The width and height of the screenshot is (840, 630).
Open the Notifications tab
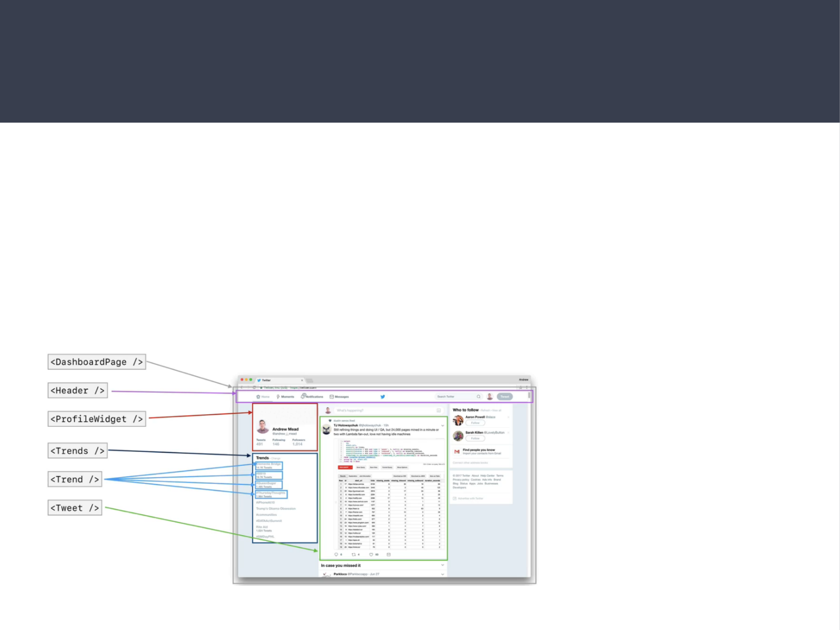point(313,397)
